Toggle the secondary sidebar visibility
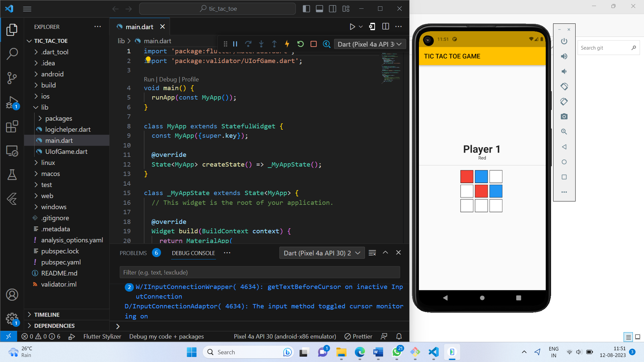Image resolution: width=644 pixels, height=362 pixels. pos(332,8)
